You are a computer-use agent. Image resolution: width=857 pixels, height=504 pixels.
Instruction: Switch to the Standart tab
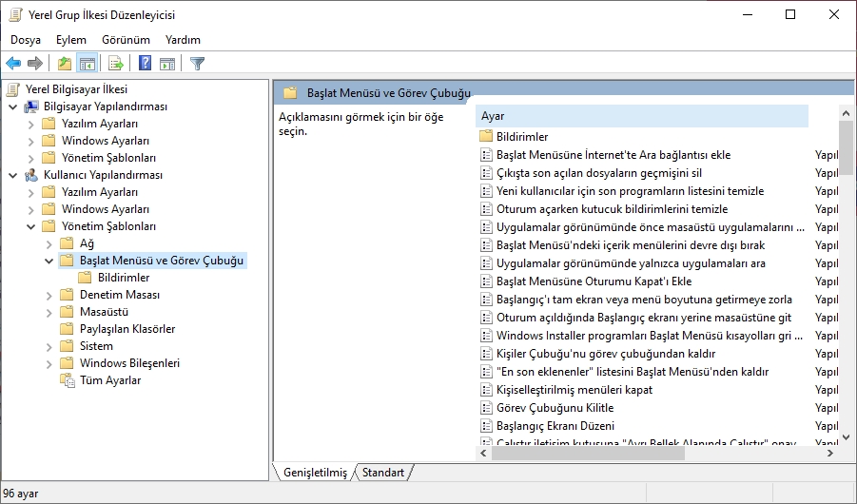coord(383,473)
